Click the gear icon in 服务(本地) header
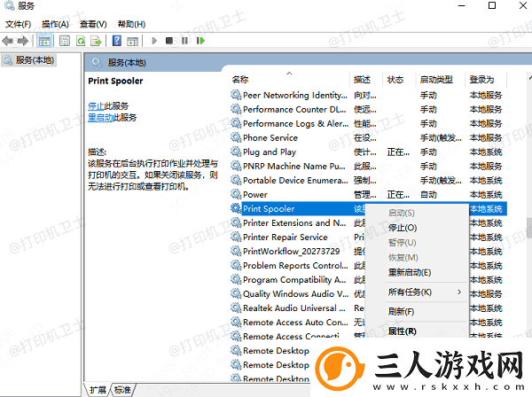 coord(97,62)
